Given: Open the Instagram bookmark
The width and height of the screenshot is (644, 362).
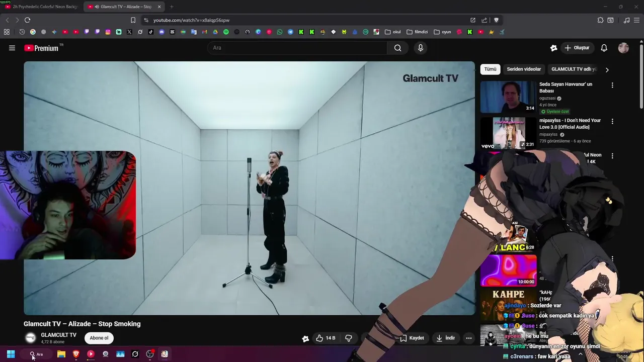Looking at the screenshot, I should point(108,32).
